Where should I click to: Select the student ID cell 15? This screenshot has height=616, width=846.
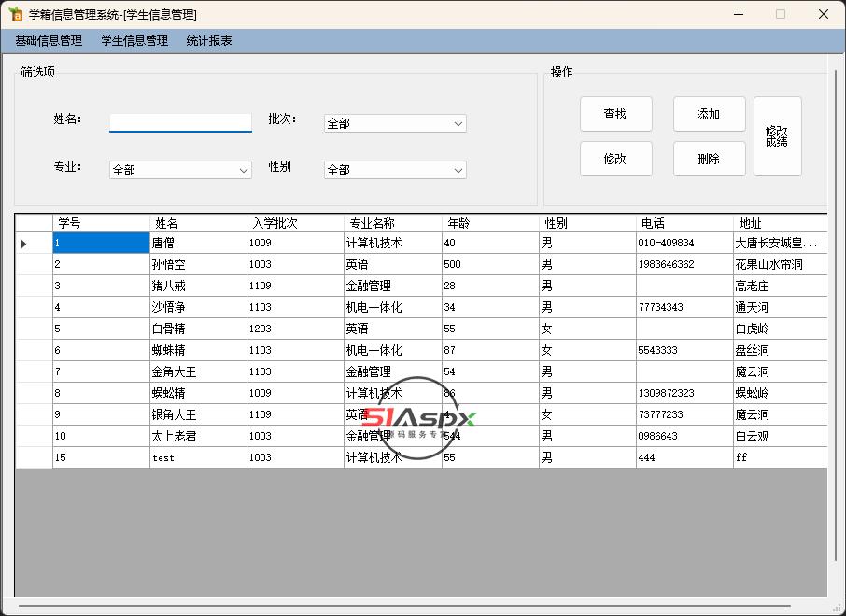tap(101, 457)
